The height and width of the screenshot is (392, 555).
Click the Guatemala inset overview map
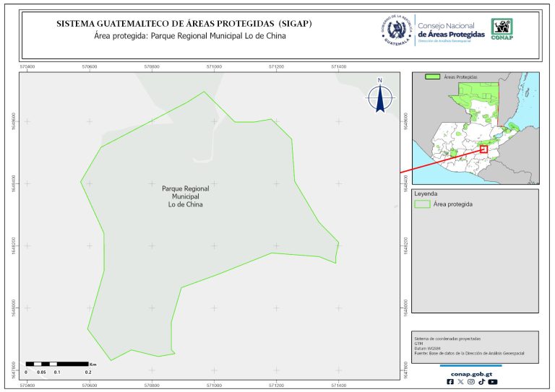(x=475, y=126)
